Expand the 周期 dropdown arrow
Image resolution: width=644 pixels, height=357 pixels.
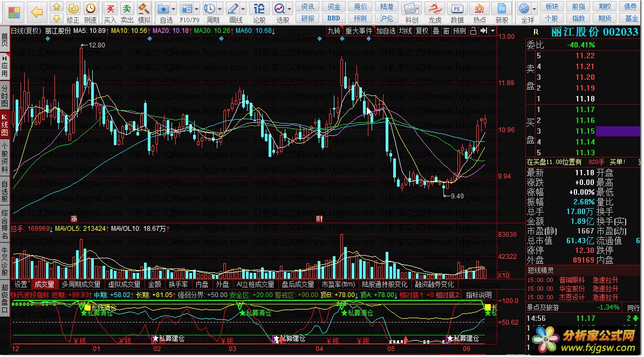pos(220,9)
